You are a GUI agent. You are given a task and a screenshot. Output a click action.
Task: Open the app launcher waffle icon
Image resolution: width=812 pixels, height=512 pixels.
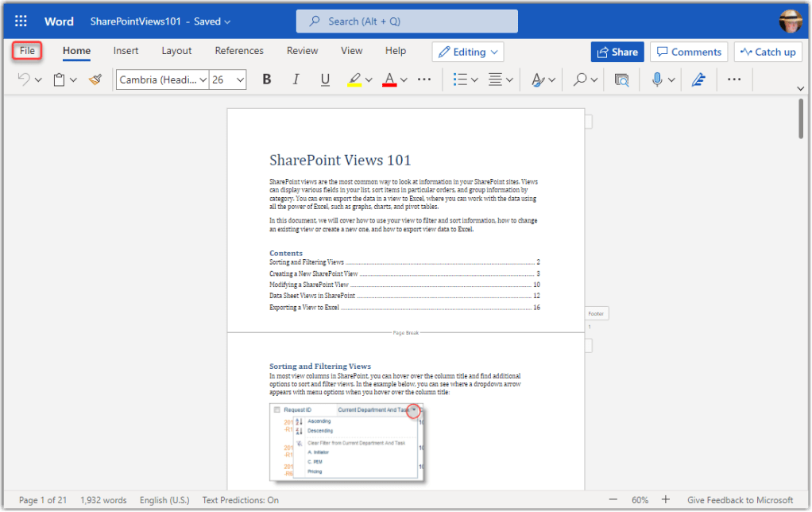(x=21, y=21)
